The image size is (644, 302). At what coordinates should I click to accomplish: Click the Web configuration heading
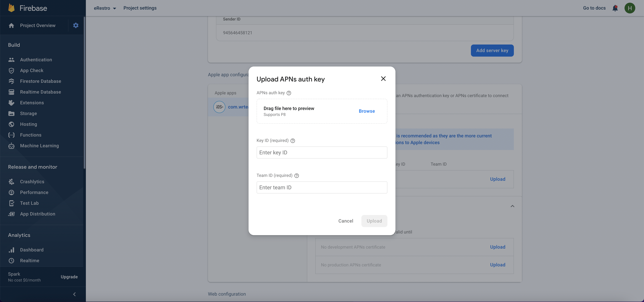[227, 294]
